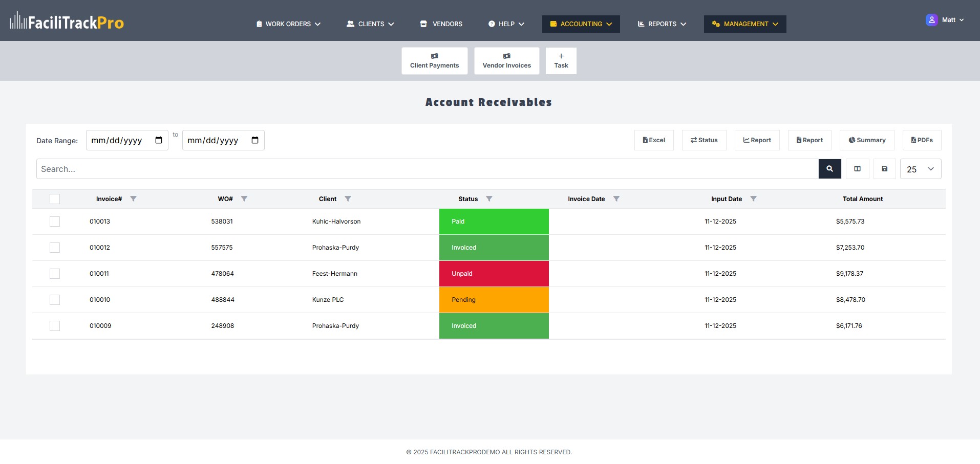Screen dimensions: 980x464
Task: Open calendar picker on start date field
Action: click(159, 140)
